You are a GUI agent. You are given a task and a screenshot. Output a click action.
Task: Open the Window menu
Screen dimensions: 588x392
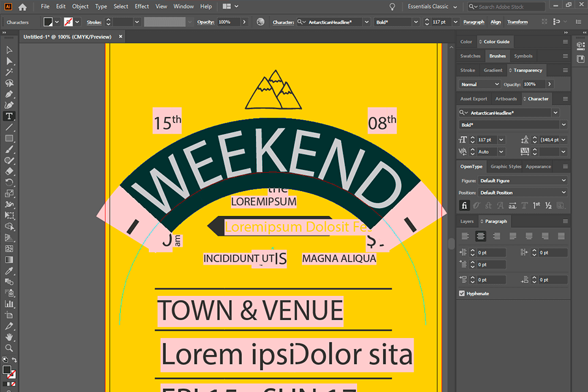tap(183, 6)
